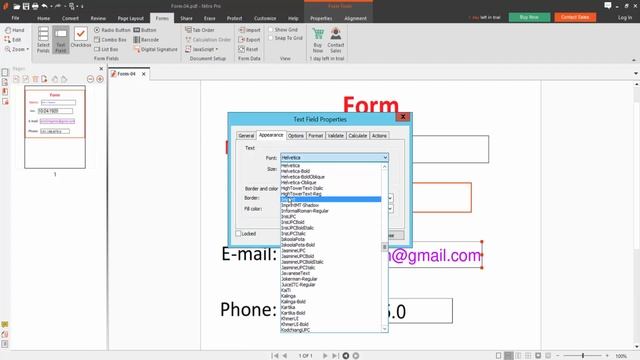Open the Format tab in properties dialog
The width and height of the screenshot is (640, 360).
(316, 136)
